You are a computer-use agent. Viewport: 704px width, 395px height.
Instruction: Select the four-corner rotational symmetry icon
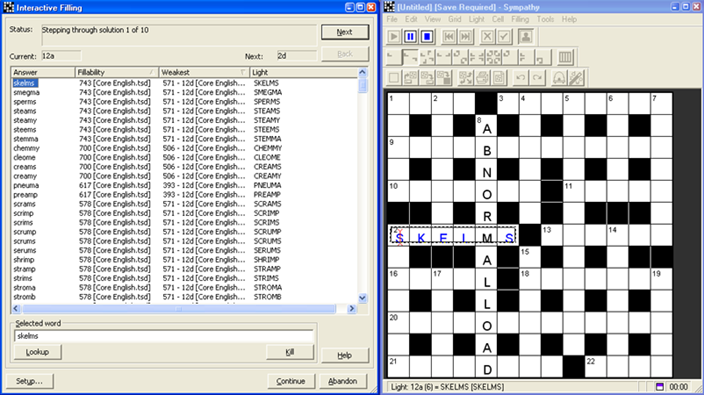pyautogui.click(x=427, y=57)
